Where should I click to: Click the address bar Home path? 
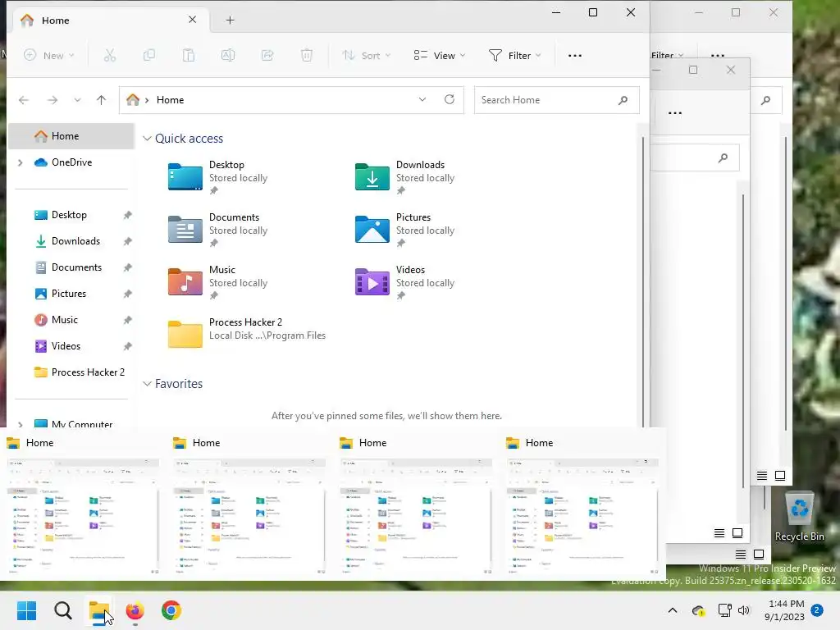click(170, 99)
